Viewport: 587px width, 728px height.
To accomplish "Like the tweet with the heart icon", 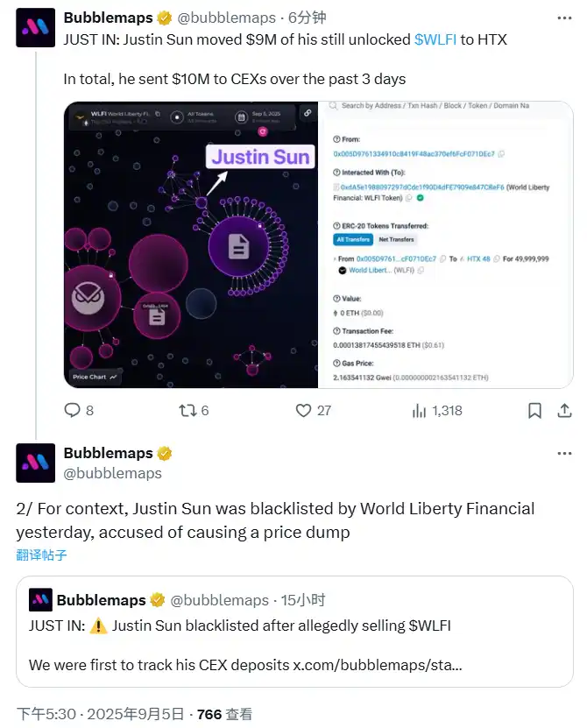I will coord(303,410).
